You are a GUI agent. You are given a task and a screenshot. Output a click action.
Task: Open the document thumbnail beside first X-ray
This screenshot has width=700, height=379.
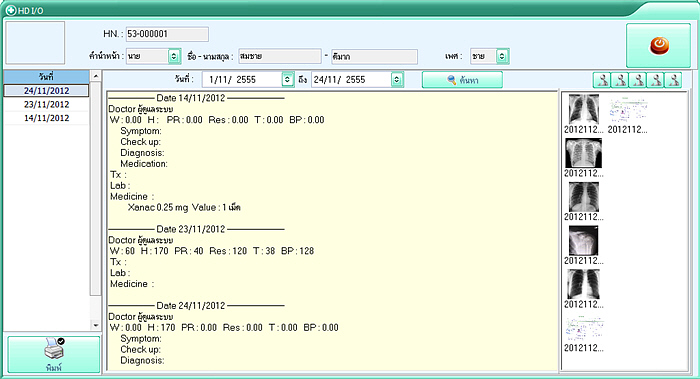(628, 110)
